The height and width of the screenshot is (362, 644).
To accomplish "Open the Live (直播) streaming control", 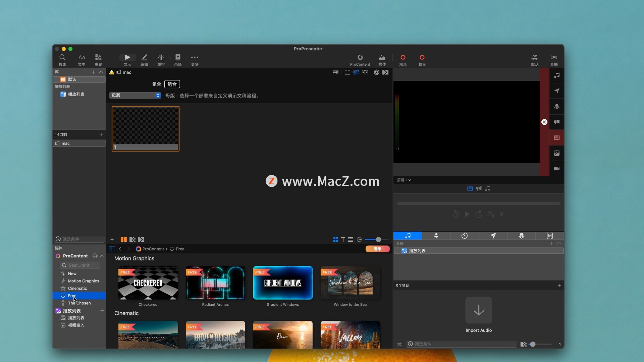I will tap(554, 60).
